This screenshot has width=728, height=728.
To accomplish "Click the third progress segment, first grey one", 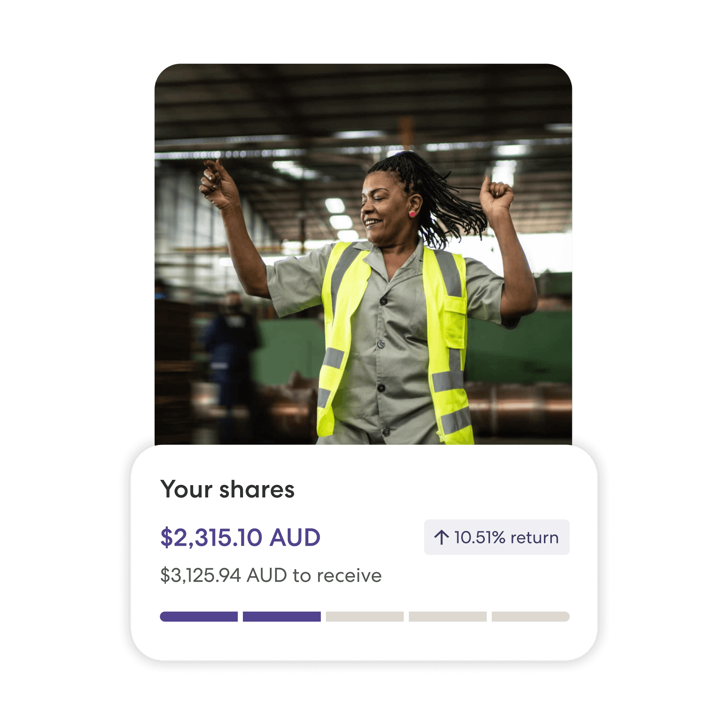I will click(365, 617).
